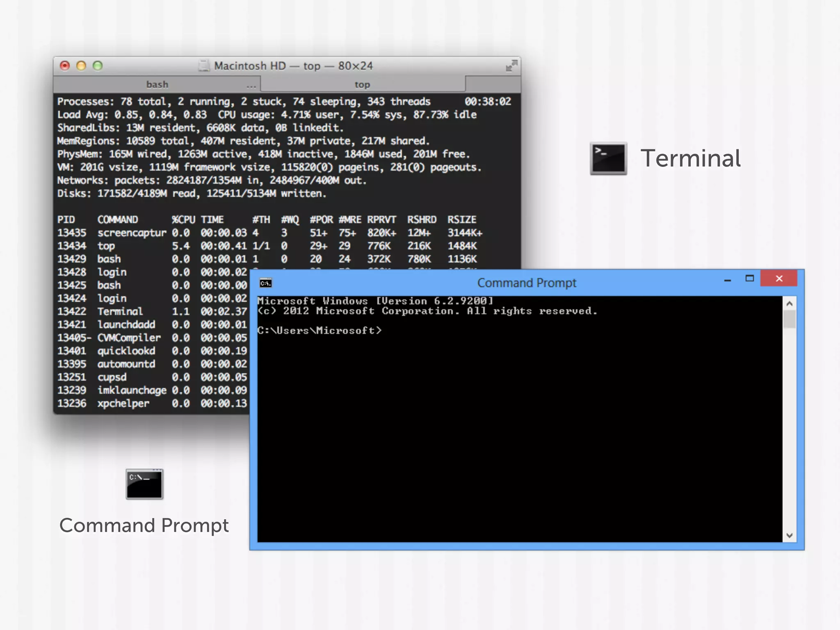Click the Networks packets line in top output
This screenshot has height=630, width=840.
pos(212,180)
